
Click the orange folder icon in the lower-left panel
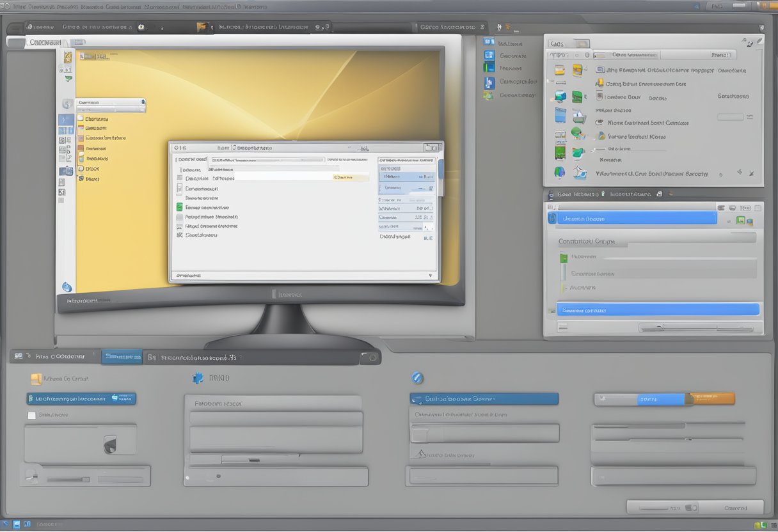point(36,379)
